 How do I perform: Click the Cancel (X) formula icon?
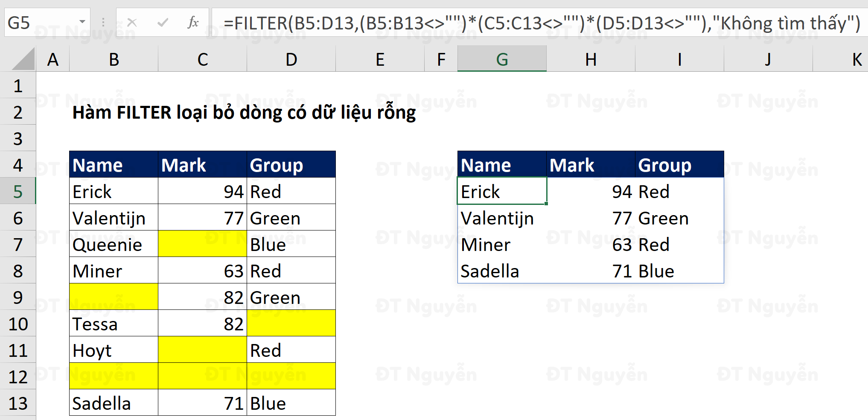click(x=132, y=22)
